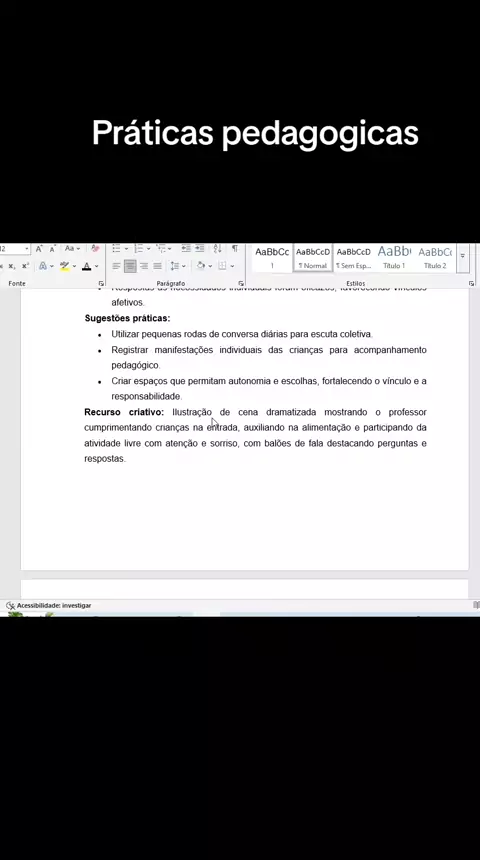Justify the paragraph text
480x860 pixels.
pyautogui.click(x=157, y=267)
